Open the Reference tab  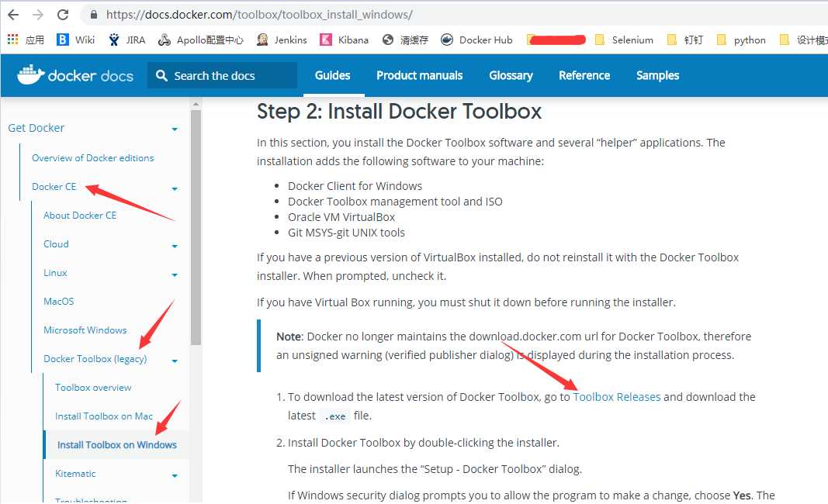pyautogui.click(x=584, y=75)
